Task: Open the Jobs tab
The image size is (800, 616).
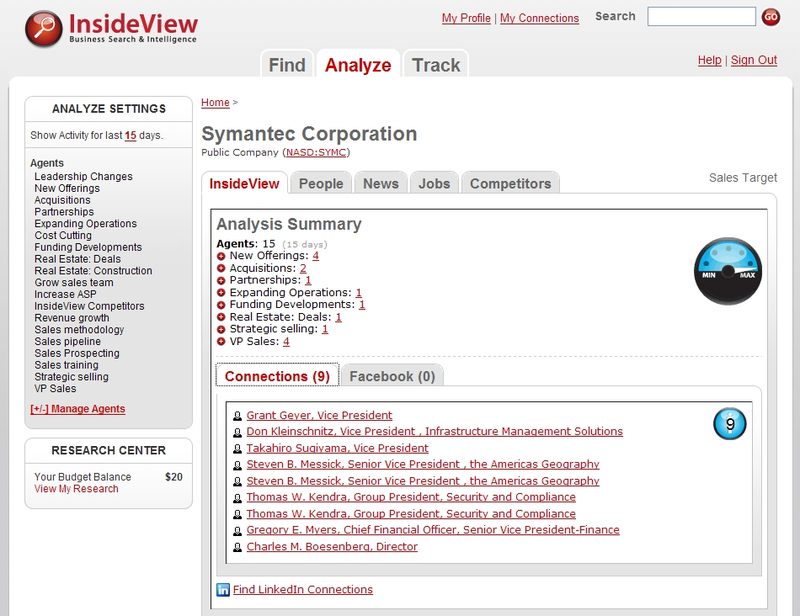Action: coord(434,183)
